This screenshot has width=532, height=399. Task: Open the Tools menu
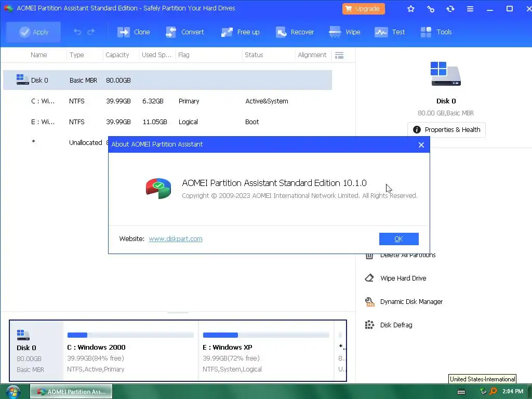(436, 32)
